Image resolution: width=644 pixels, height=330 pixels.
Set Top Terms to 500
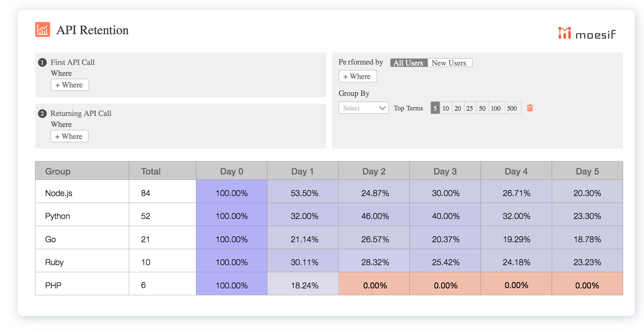point(512,108)
